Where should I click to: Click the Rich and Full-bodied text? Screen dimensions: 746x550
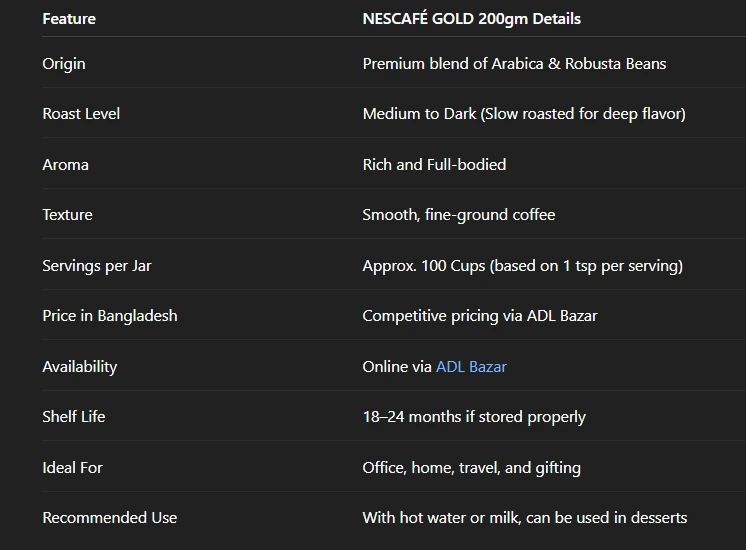[434, 165]
